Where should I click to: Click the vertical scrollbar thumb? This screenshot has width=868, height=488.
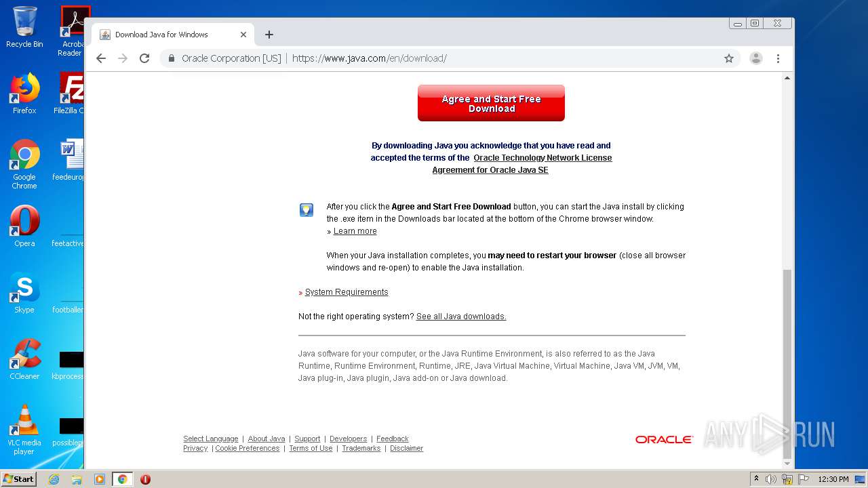787,363
